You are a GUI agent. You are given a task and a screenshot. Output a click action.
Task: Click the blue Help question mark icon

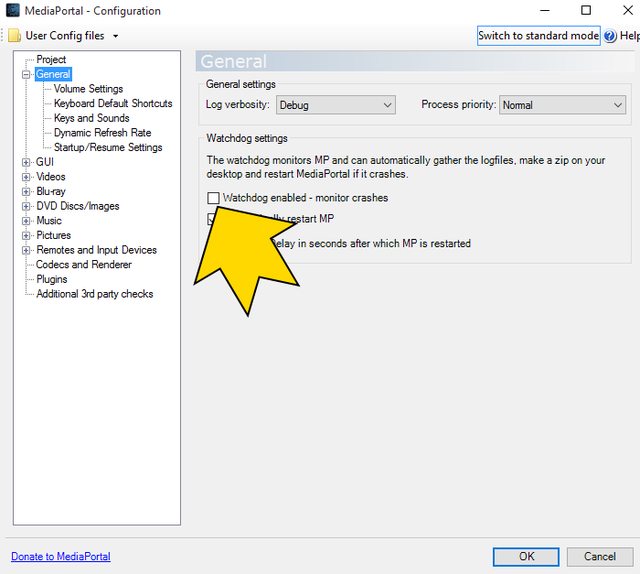point(610,36)
